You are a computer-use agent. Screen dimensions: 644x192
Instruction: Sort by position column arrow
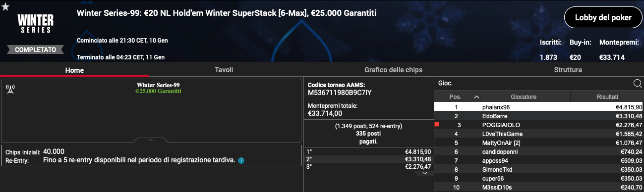pyautogui.click(x=477, y=97)
